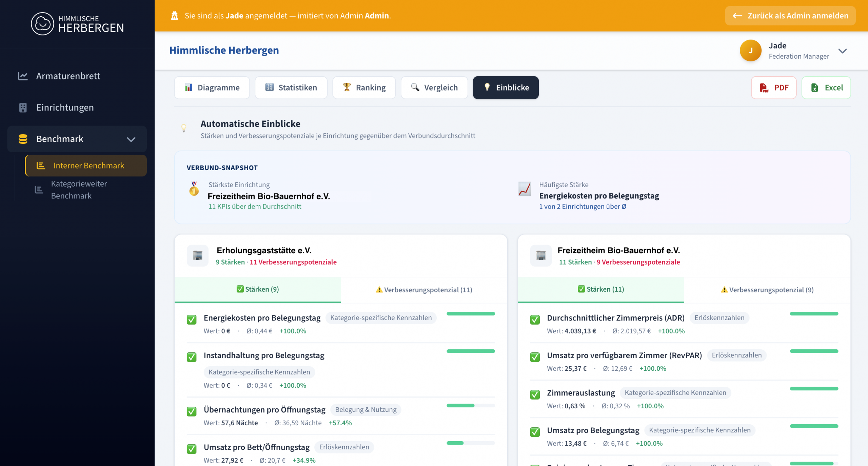
Task: Click the building icon of Freizeitheim Bio-Bauernhof card
Action: coord(541,255)
